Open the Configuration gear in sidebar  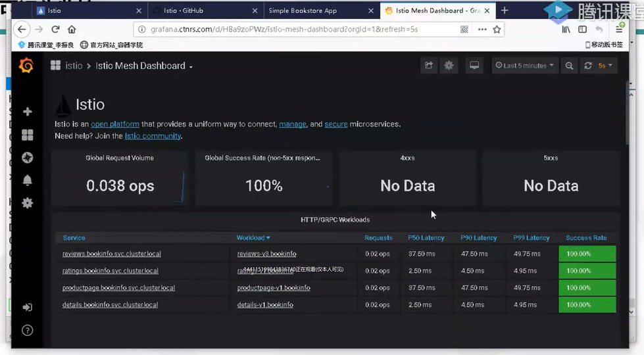point(28,202)
